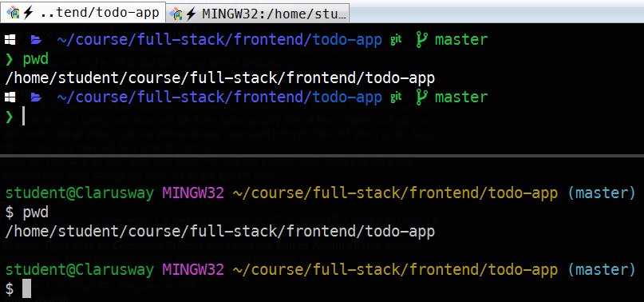Click the Windows logo in the first prompt line
The height and width of the screenshot is (302, 644).
click(x=10, y=40)
